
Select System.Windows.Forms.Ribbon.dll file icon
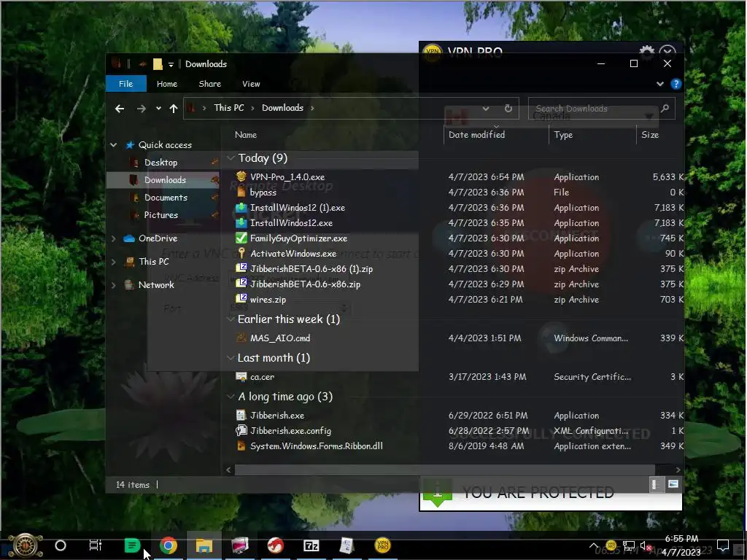pyautogui.click(x=241, y=446)
